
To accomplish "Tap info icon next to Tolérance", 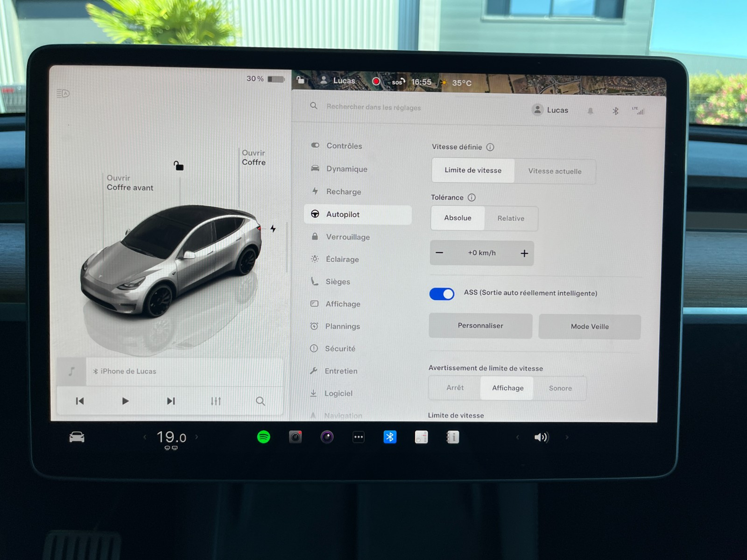I will (x=472, y=197).
